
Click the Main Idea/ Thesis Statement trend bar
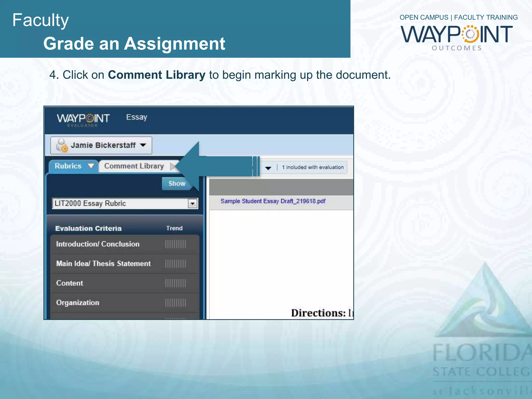(x=175, y=264)
